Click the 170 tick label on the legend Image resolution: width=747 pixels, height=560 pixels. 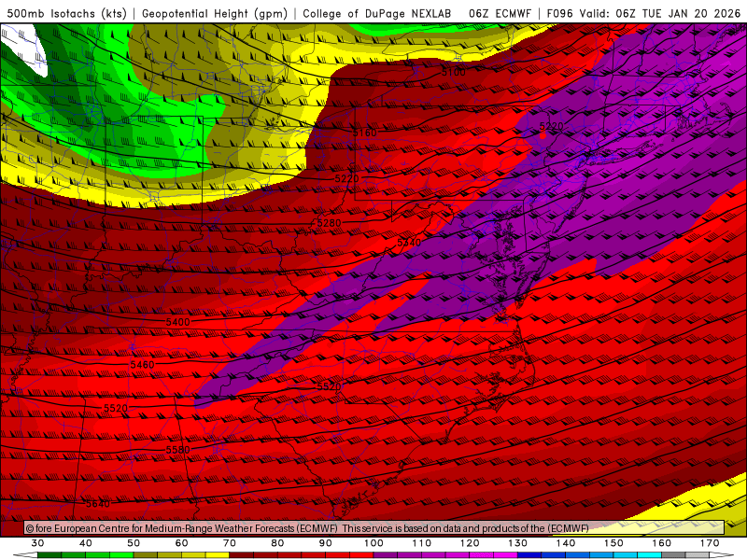710,543
